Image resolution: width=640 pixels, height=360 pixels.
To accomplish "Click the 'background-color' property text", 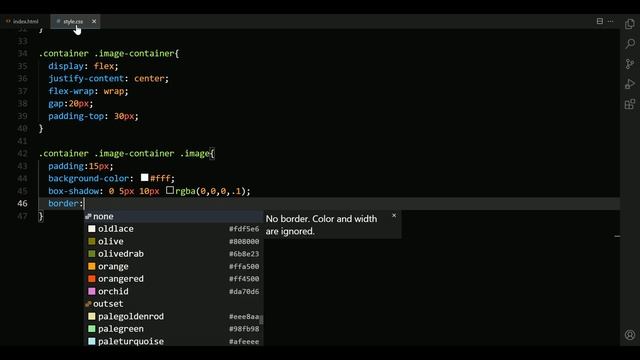I will click(89, 178).
